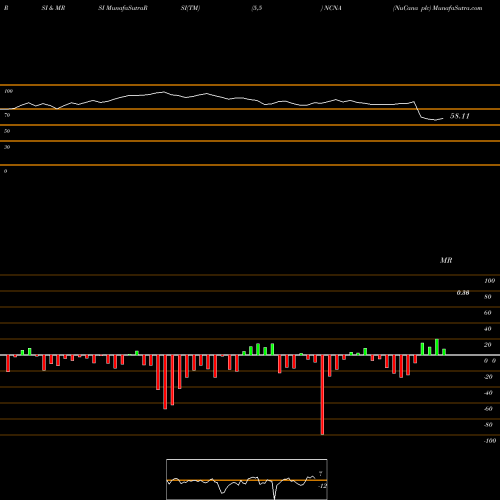Image resolution: width=500 pixels, height=500 pixels.
Task: Open the mini overview chart thumbnail at bottom
Action: click(x=247, y=479)
